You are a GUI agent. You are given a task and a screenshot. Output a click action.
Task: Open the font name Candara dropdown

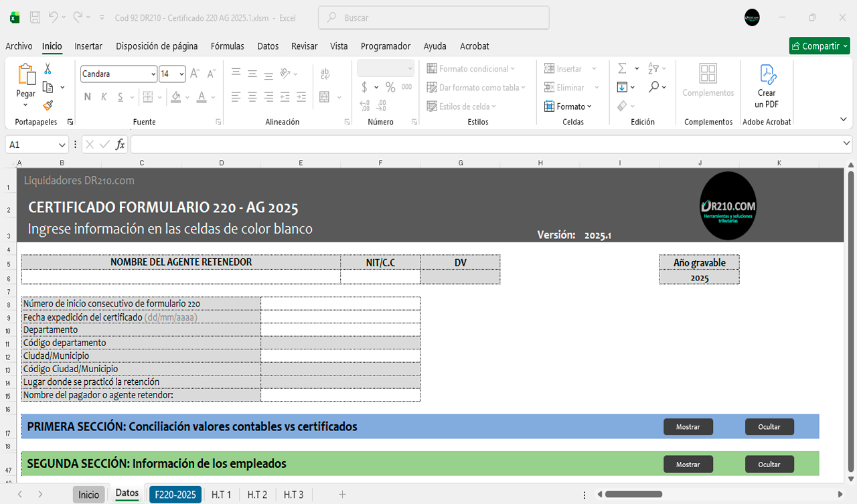click(x=153, y=74)
